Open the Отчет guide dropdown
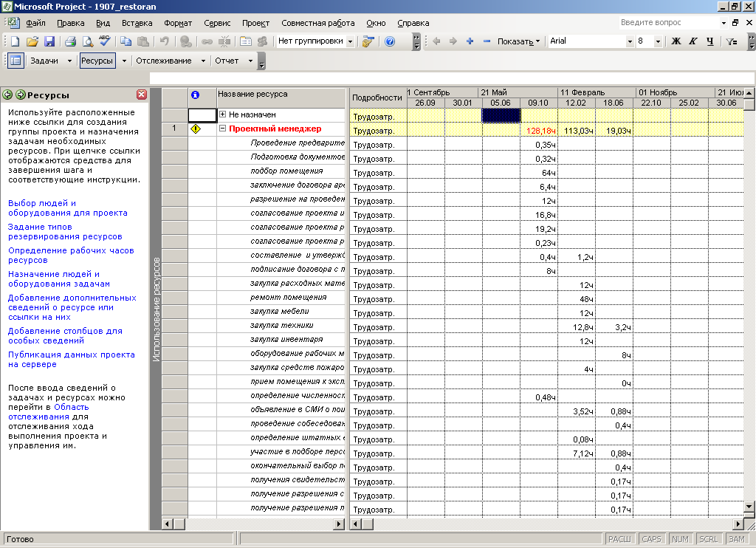 pos(250,61)
